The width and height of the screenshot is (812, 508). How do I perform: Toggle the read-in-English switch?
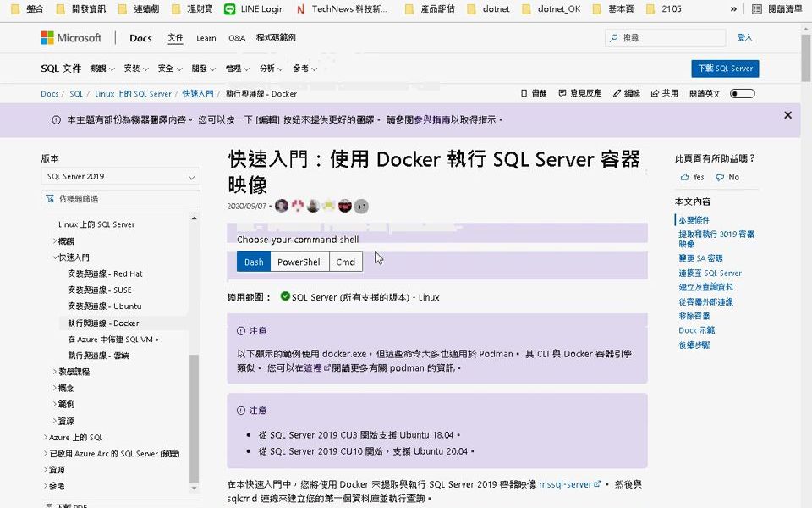[742, 94]
